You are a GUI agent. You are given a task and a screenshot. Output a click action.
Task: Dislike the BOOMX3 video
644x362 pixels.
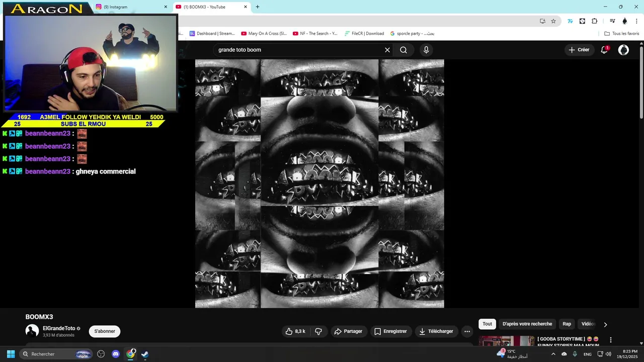tap(318, 331)
